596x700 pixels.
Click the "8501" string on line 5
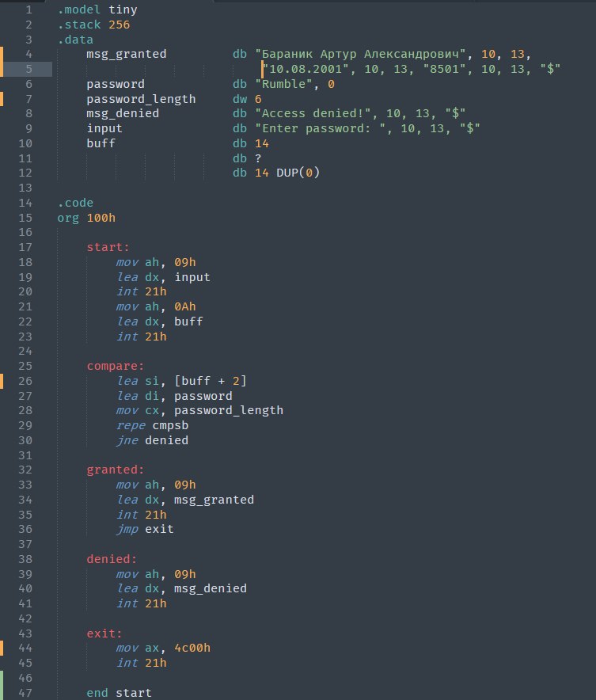tap(444, 69)
